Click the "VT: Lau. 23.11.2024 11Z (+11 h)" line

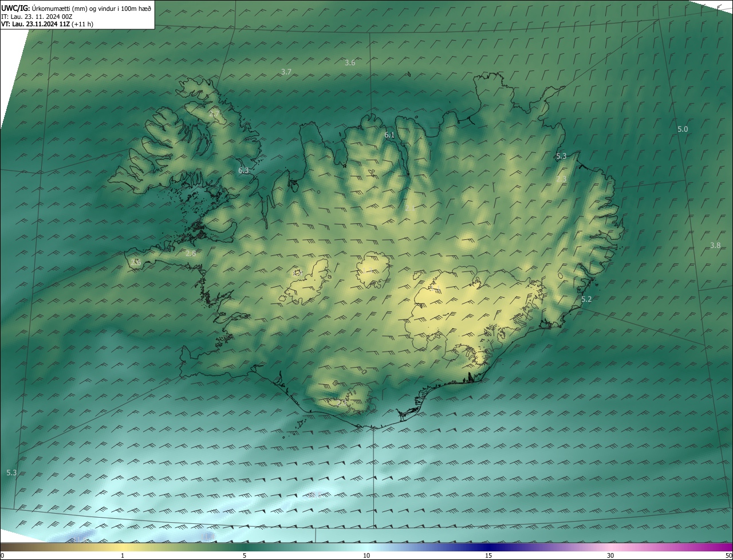tap(48, 24)
